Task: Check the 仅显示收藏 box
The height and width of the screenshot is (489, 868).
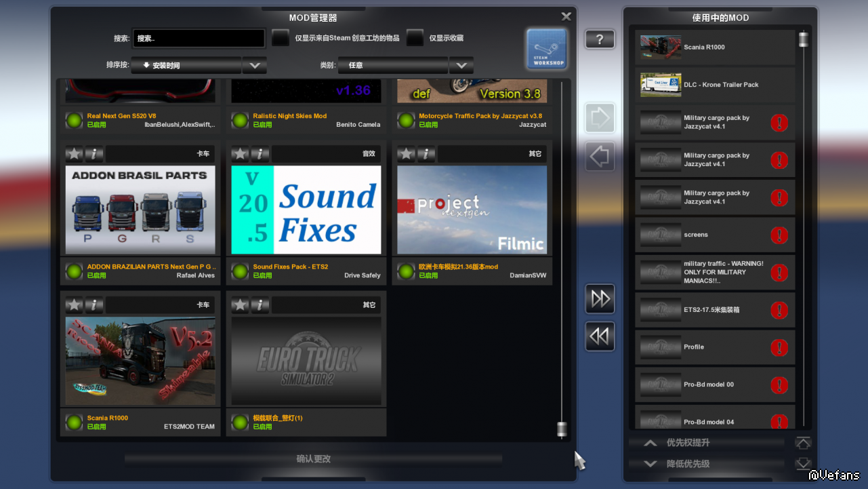Action: pyautogui.click(x=415, y=38)
